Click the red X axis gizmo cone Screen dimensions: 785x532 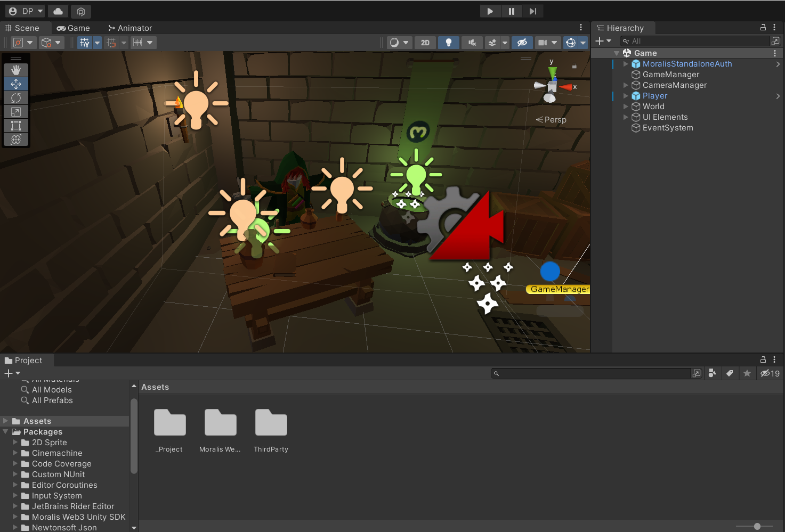[566, 87]
